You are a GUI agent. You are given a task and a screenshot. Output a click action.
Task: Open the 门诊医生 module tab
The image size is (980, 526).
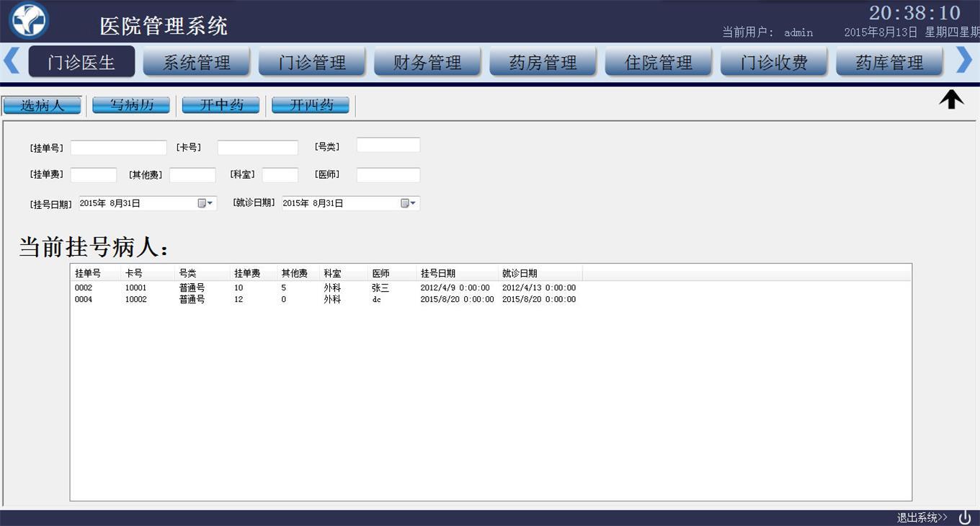[81, 62]
